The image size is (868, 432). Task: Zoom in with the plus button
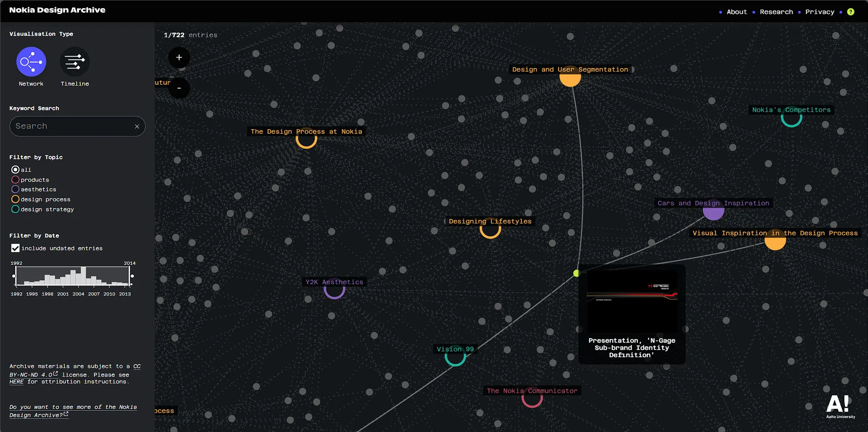pyautogui.click(x=179, y=58)
